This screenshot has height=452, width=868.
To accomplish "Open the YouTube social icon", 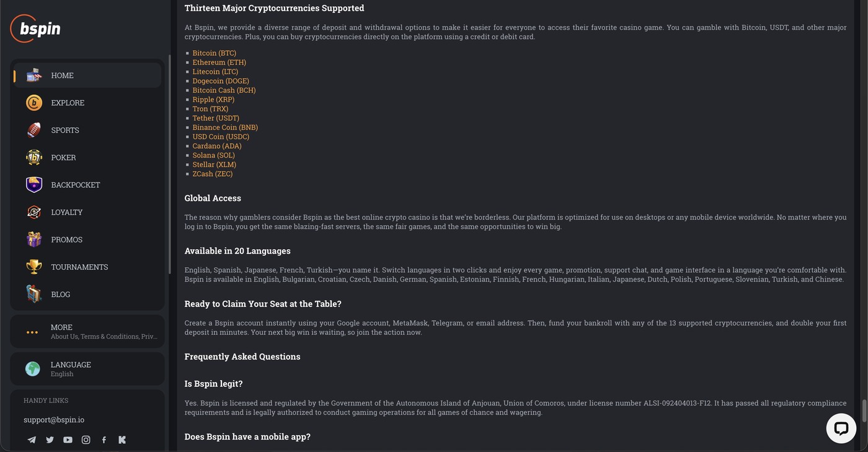I will coord(68,440).
